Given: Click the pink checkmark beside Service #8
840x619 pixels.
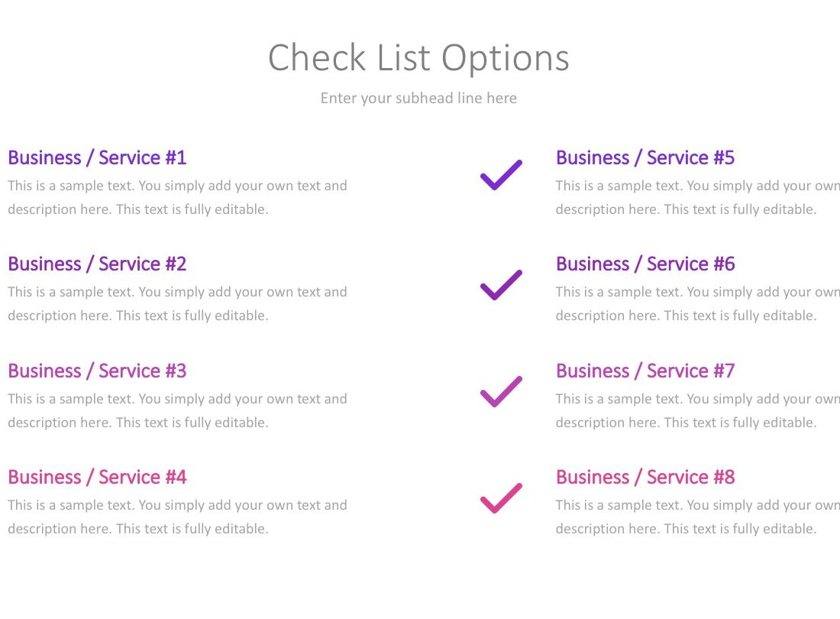Looking at the screenshot, I should click(x=501, y=498).
